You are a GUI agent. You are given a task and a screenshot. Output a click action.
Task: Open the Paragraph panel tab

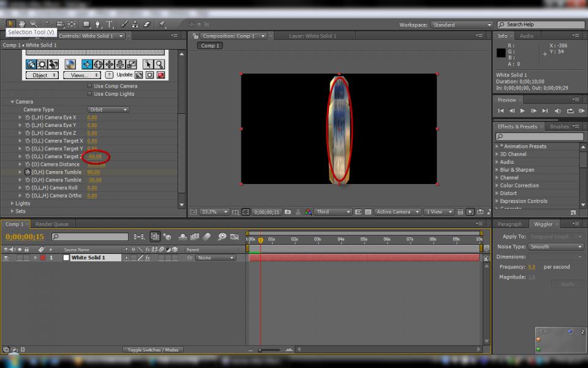(510, 224)
